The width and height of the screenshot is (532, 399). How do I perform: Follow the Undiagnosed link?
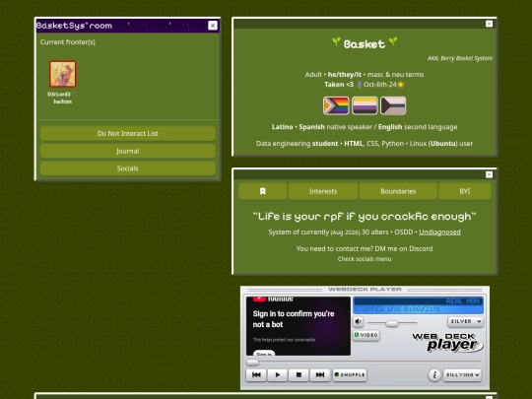(x=439, y=233)
